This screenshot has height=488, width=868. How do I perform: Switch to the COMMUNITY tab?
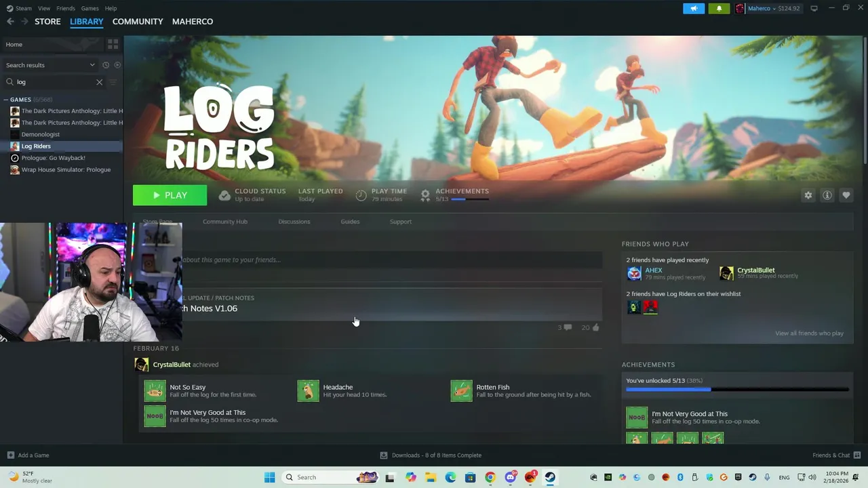point(138,22)
